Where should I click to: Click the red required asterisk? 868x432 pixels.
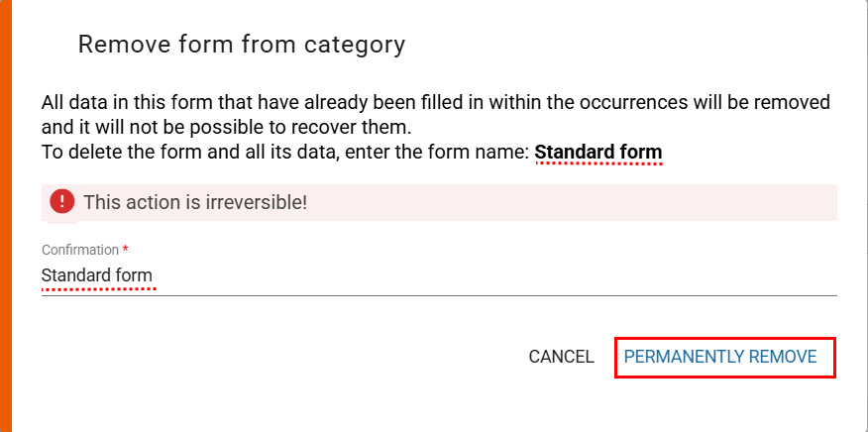tap(126, 250)
